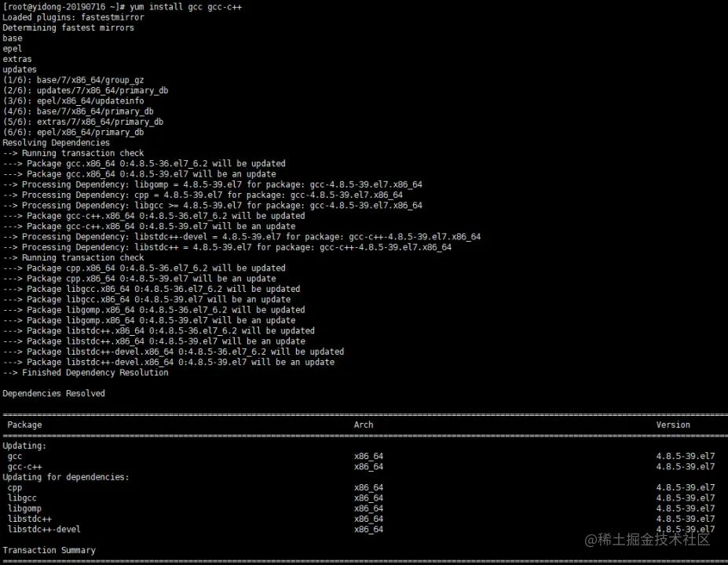The height and width of the screenshot is (565, 728).
Task: Click the command line 'yum install gcc gcc-c++'
Action: [185, 7]
